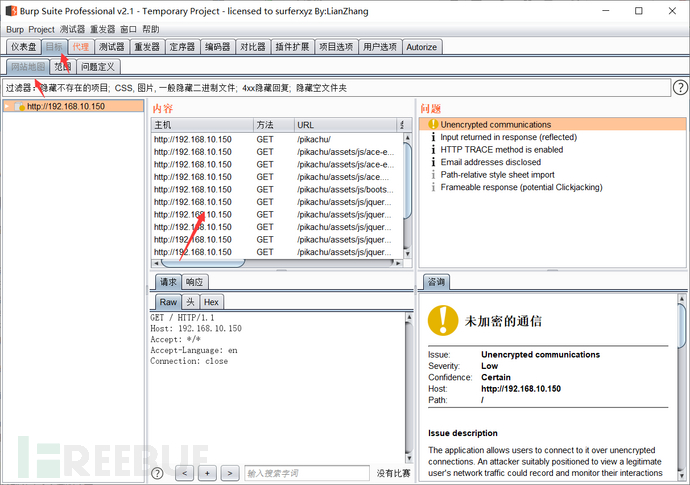Click the Burp Suite logo icon in title bar

point(11,11)
